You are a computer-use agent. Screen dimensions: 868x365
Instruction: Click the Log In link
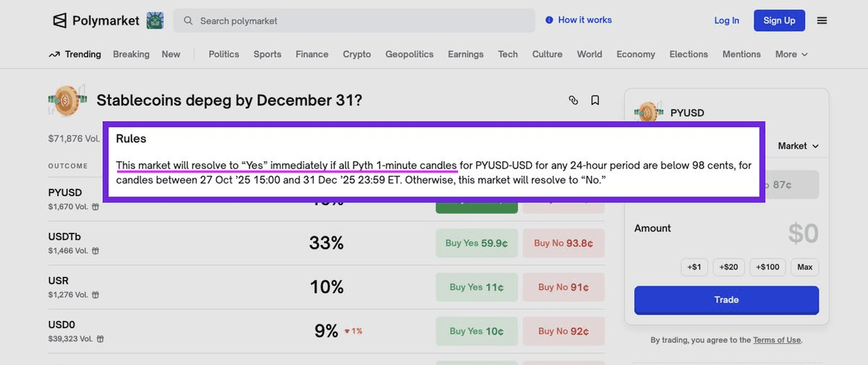[726, 20]
